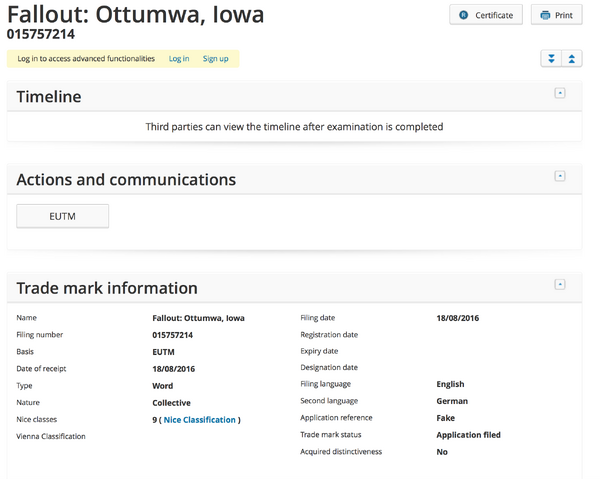Select the Filing language value English

point(450,384)
